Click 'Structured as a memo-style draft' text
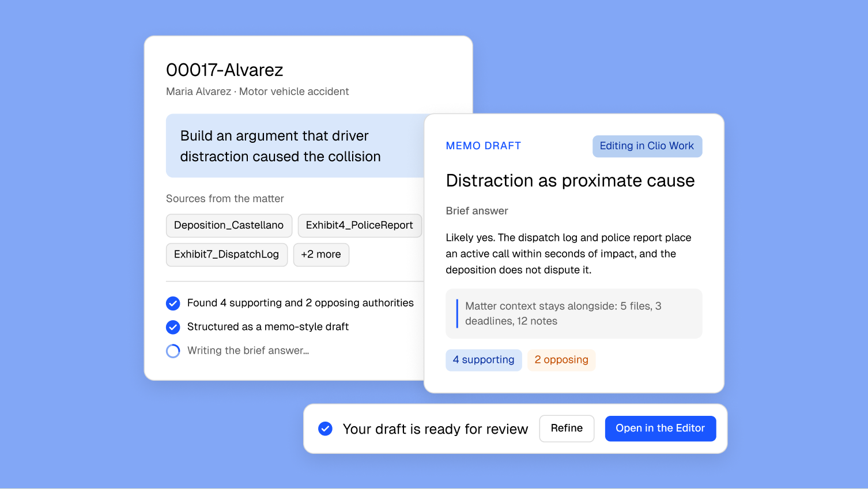This screenshot has height=489, width=868. pyautogui.click(x=268, y=327)
